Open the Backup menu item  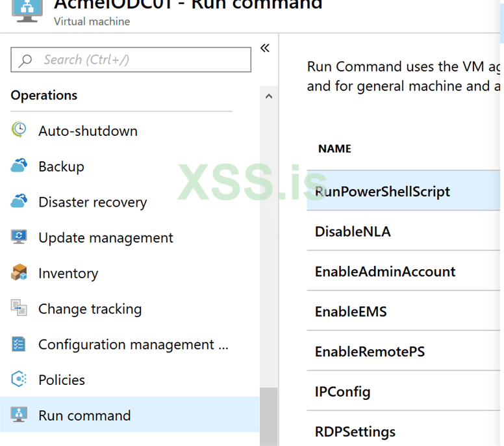click(x=61, y=166)
